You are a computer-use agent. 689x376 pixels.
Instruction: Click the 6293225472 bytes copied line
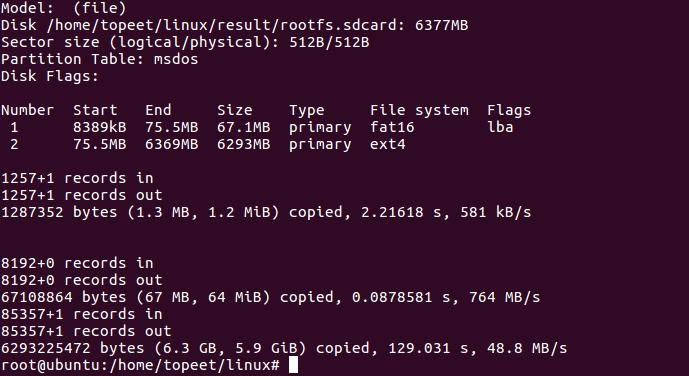(x=284, y=349)
